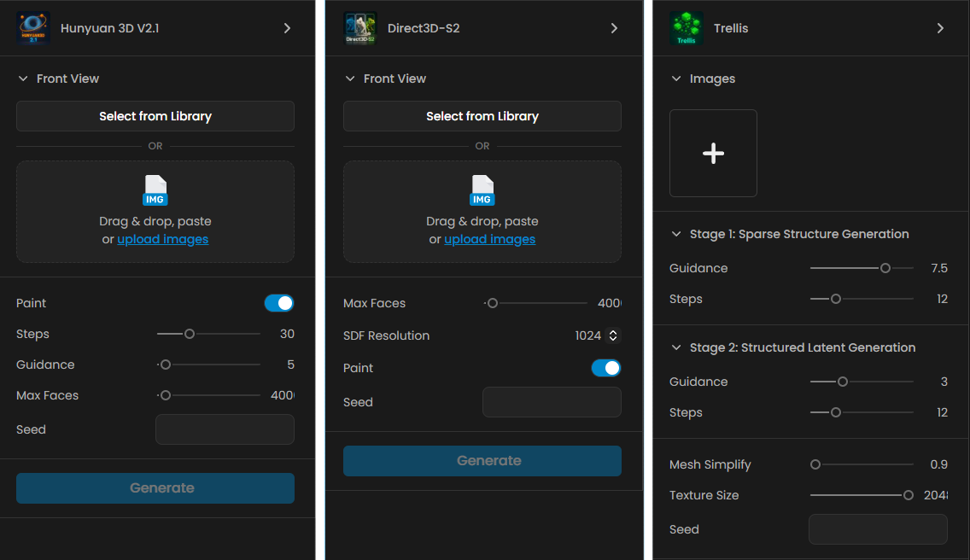970x560 pixels.
Task: Click the SDF Resolution value 1024
Action: pyautogui.click(x=587, y=335)
